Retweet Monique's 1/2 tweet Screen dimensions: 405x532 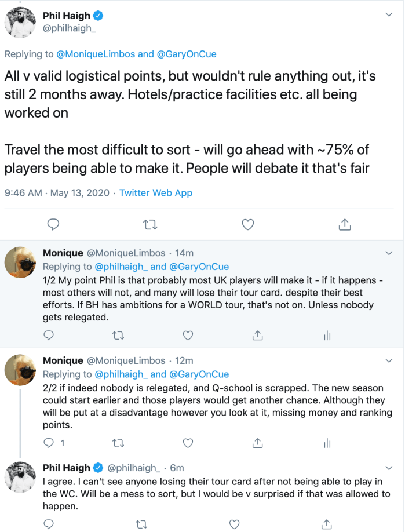(118, 335)
